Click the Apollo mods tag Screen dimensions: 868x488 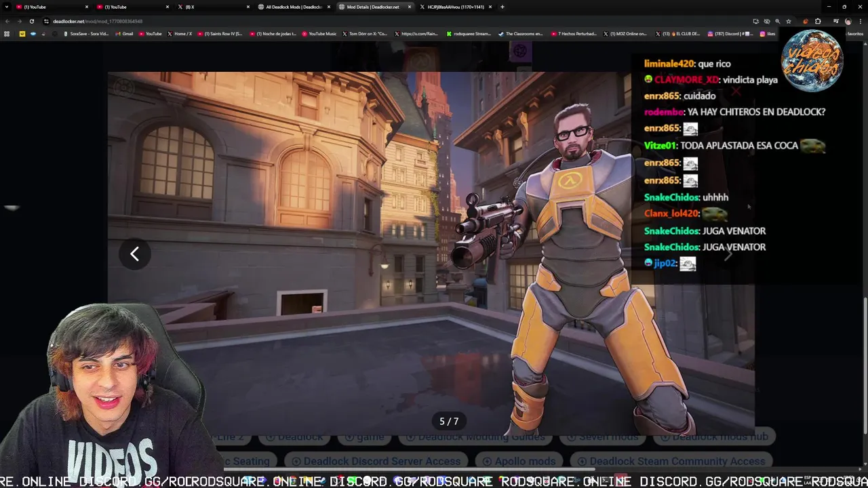pyautogui.click(x=519, y=462)
